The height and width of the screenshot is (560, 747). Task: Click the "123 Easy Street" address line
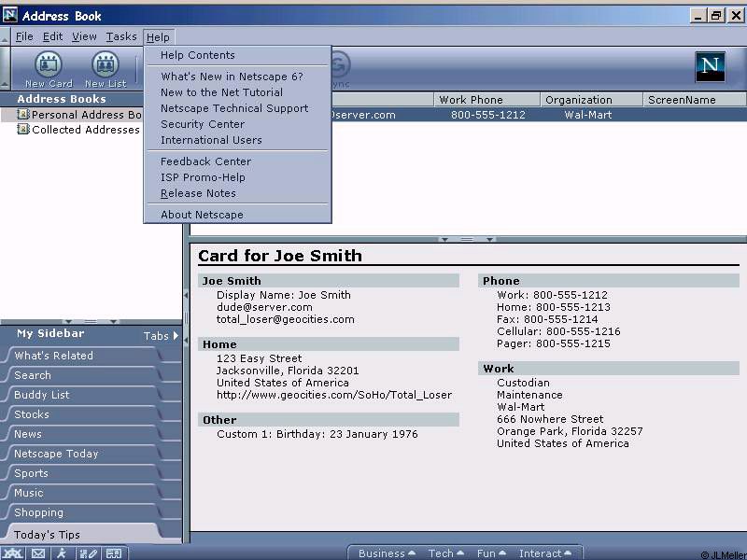(x=260, y=358)
